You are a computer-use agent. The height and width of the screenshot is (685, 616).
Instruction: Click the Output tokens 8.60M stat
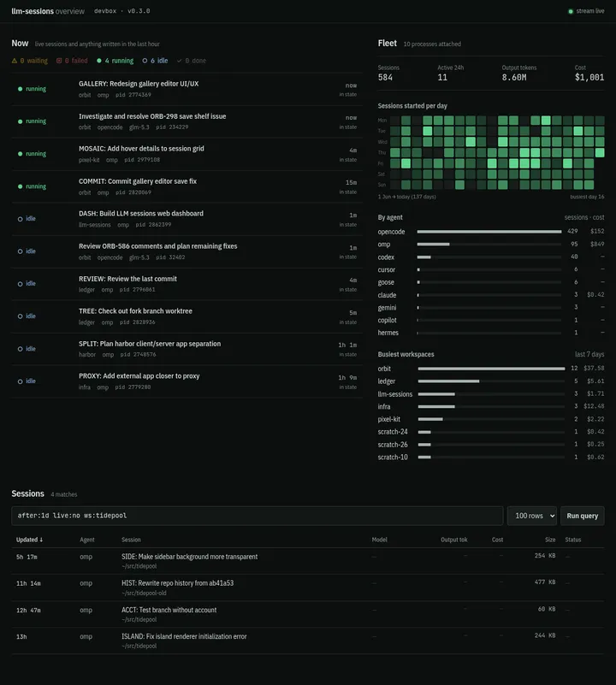point(519,74)
